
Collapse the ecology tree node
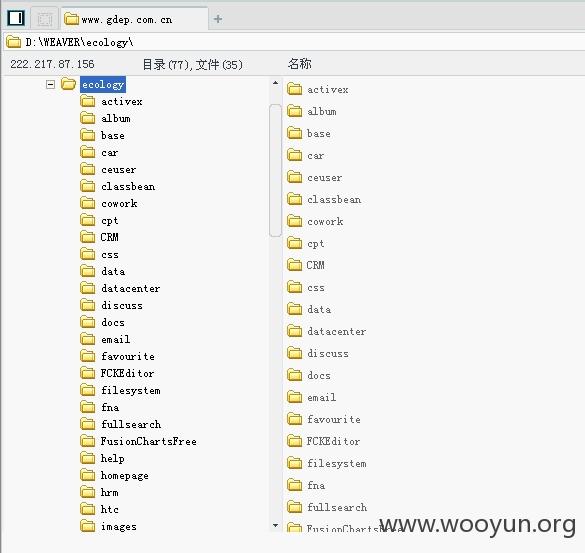point(50,84)
